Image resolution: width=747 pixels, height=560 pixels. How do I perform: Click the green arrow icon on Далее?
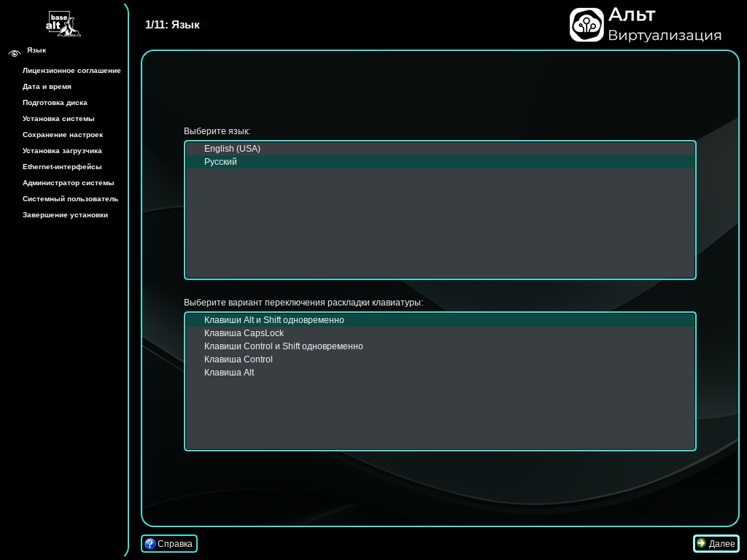(701, 543)
